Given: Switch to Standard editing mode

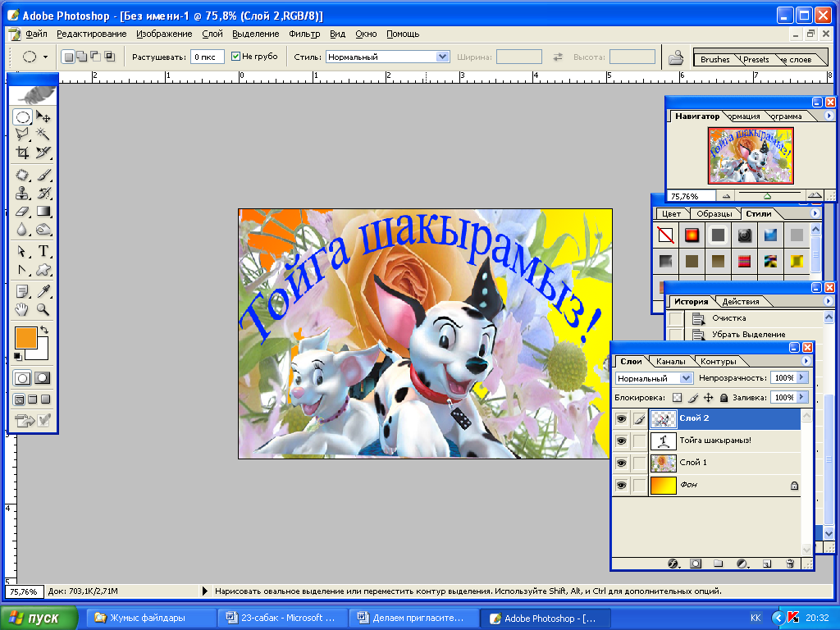Looking at the screenshot, I should click(22, 378).
